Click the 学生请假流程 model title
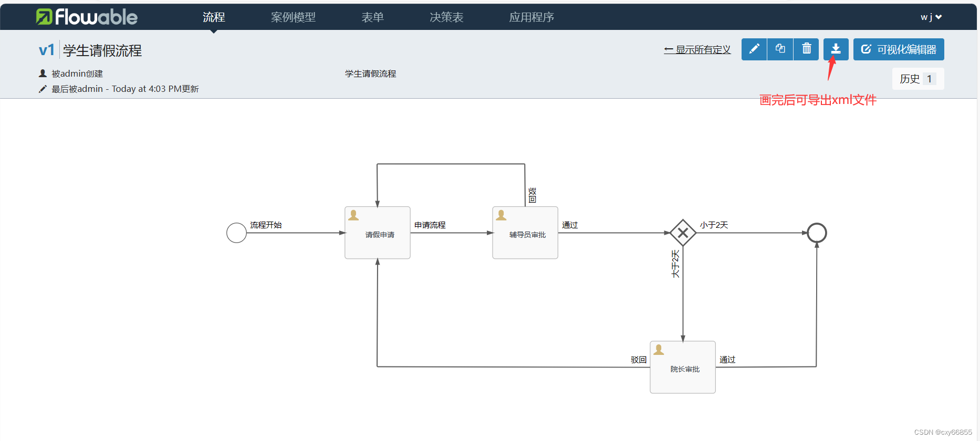The width and height of the screenshot is (980, 441). 102,50
